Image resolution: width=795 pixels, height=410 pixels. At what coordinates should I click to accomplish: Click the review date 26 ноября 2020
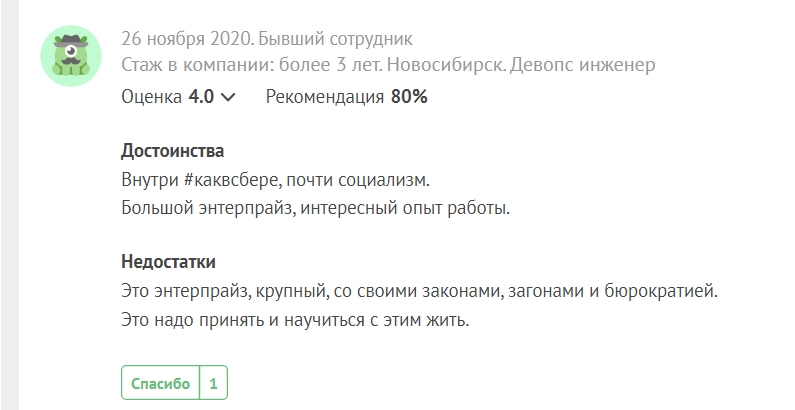(x=187, y=40)
